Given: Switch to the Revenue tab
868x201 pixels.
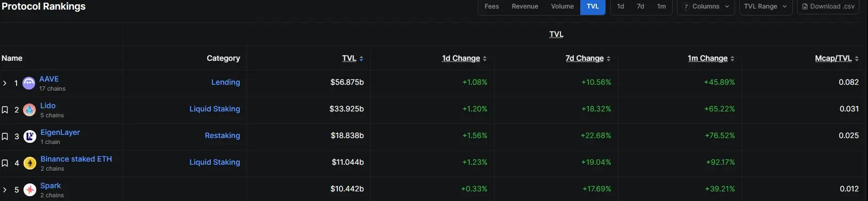Looking at the screenshot, I should click(525, 6).
